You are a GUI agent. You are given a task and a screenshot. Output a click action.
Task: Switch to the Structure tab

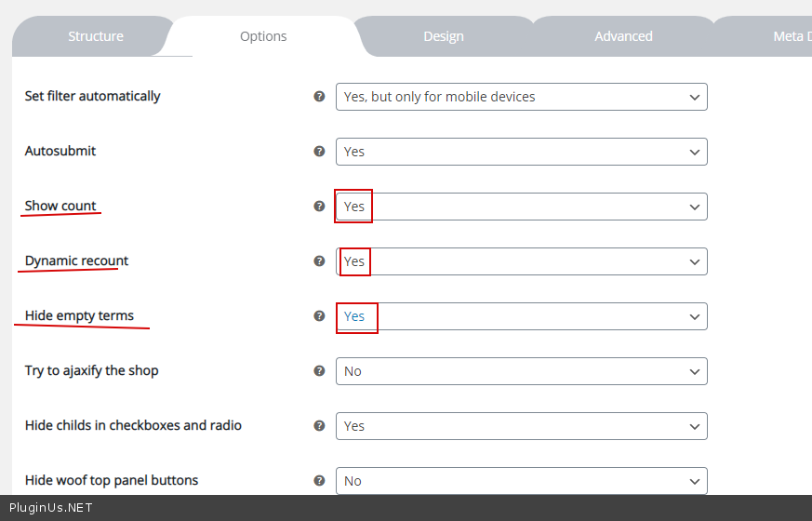(95, 36)
